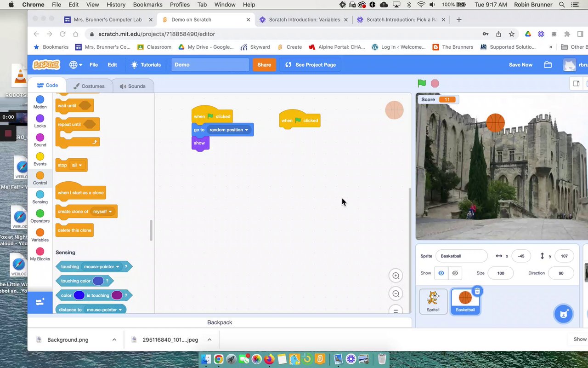Screen dimensions: 588x368
Task: Pick color in 'touching color' block swatch
Action: pos(98,281)
